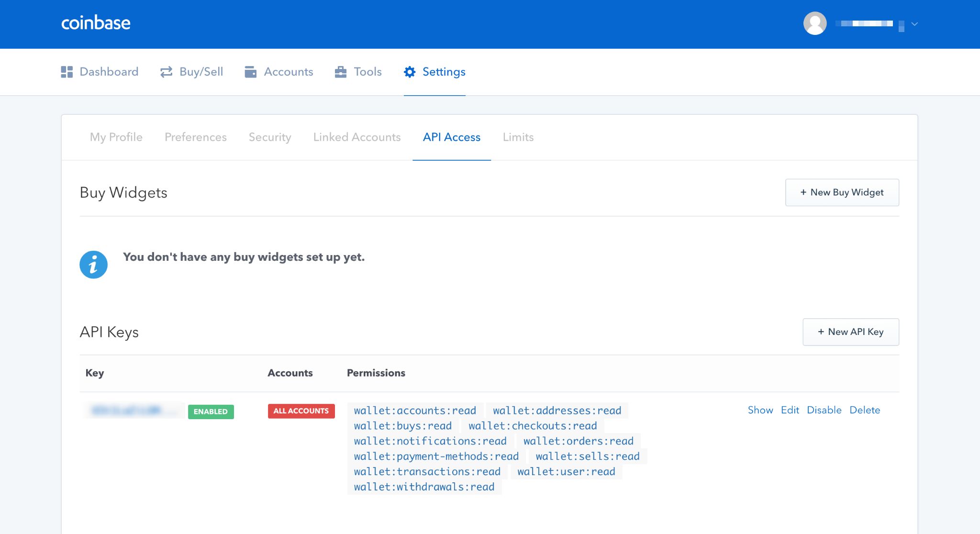Switch to the My Profile tab
This screenshot has height=534, width=980.
coord(116,137)
